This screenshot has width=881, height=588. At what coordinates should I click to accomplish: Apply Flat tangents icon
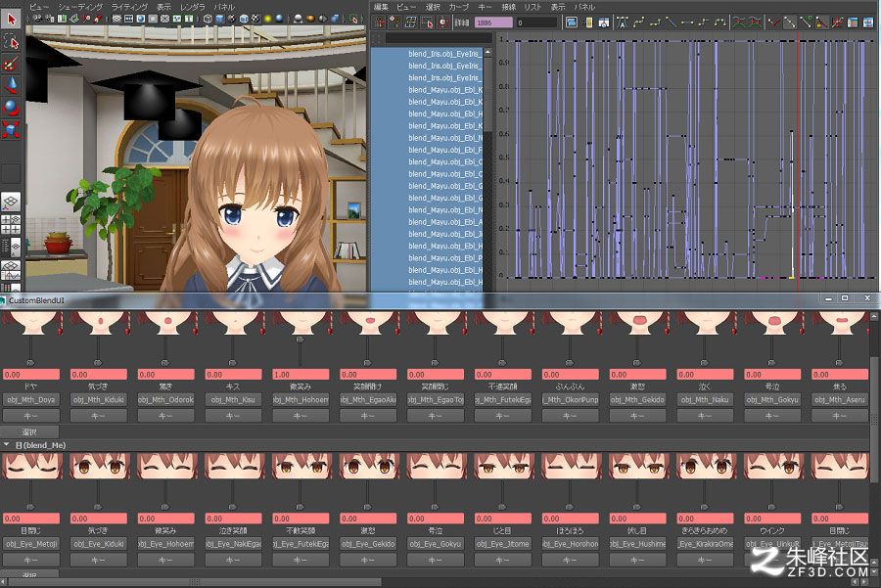687,23
